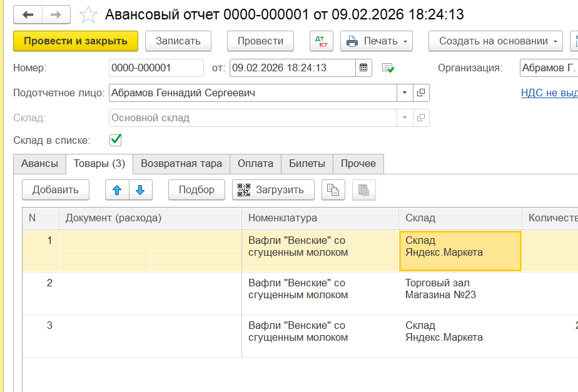The width and height of the screenshot is (578, 392).
Task: Click the document posted status icon
Action: pos(388,68)
